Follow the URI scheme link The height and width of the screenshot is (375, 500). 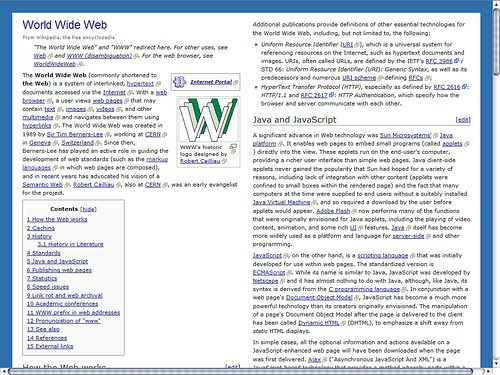tap(359, 78)
